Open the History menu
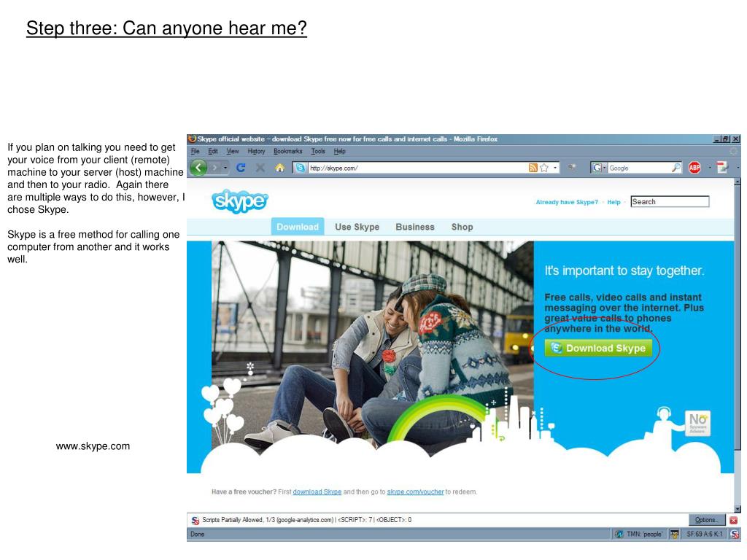The image size is (747, 560). tap(256, 151)
